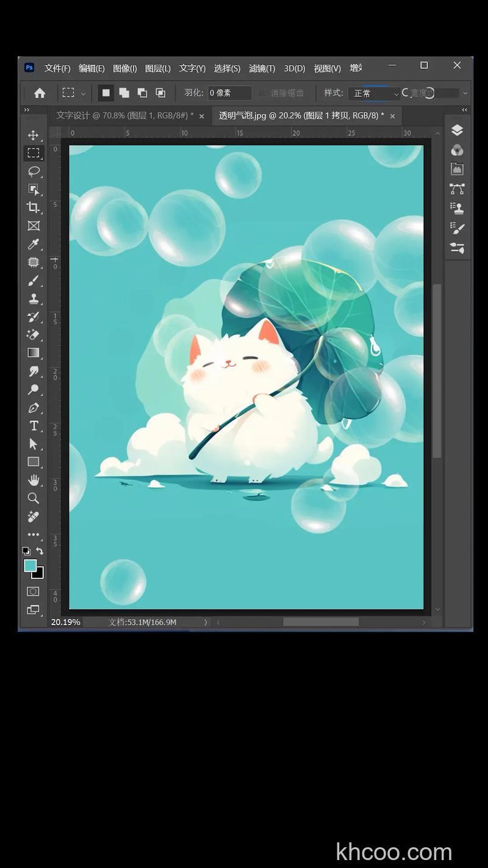Select the Lasso tool
This screenshot has height=868, width=488.
pyautogui.click(x=34, y=171)
